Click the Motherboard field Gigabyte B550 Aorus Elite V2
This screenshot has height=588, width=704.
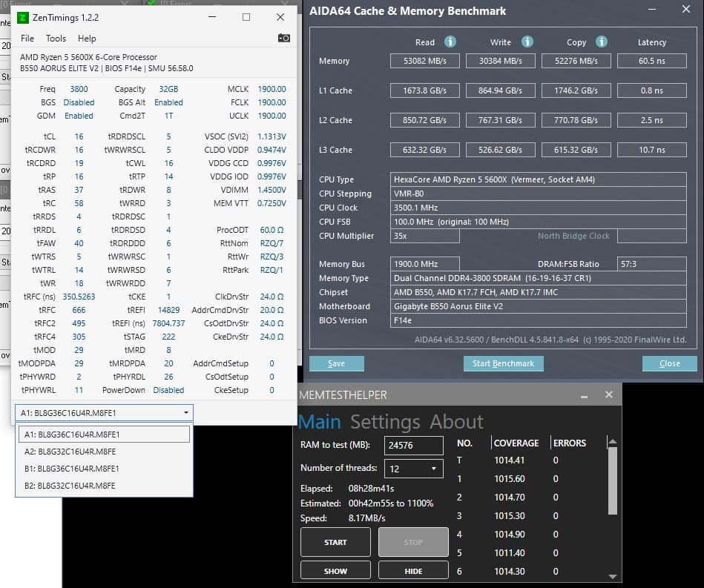click(x=539, y=306)
